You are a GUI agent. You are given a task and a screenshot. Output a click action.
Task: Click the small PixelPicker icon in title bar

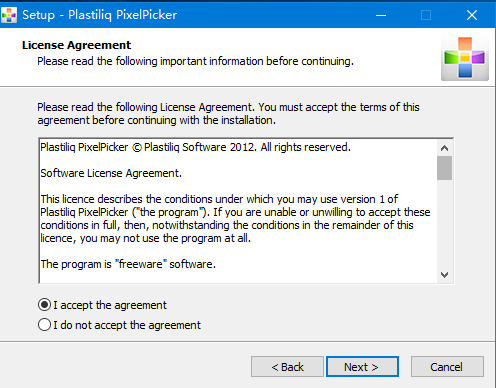(x=9, y=15)
